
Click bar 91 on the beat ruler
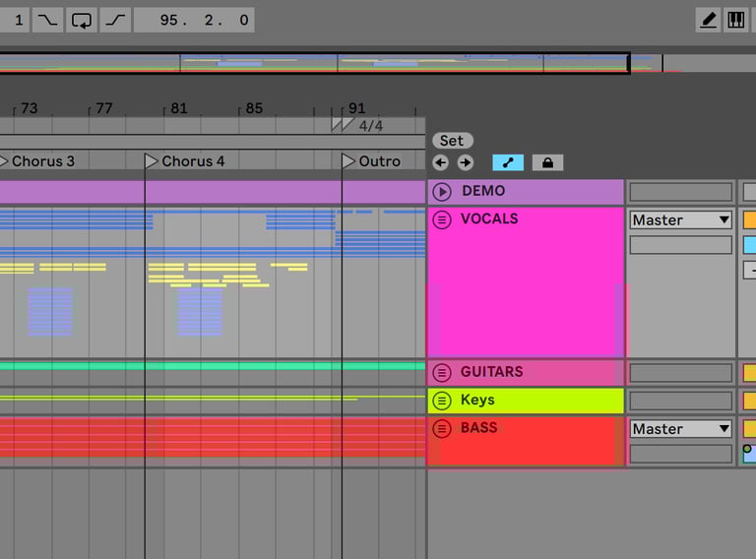click(356, 108)
